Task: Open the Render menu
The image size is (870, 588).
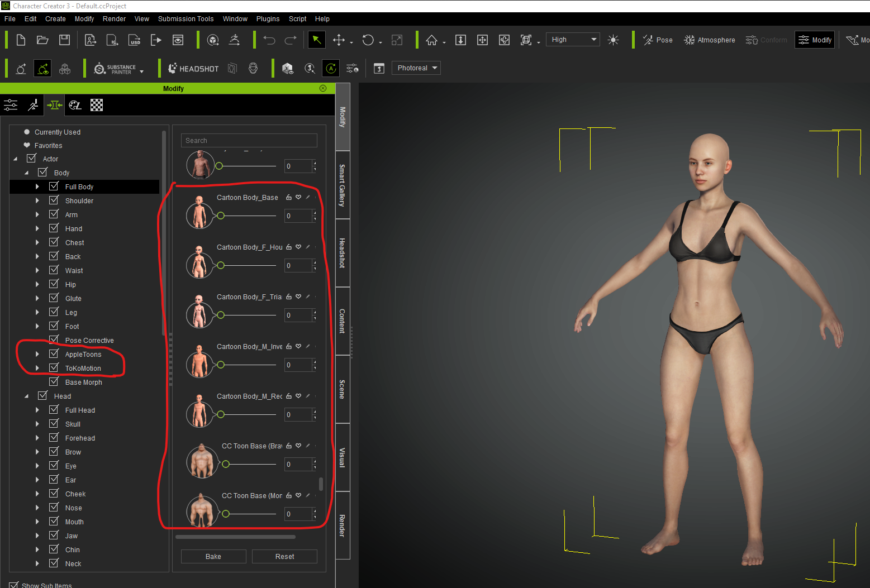Action: 114,18
